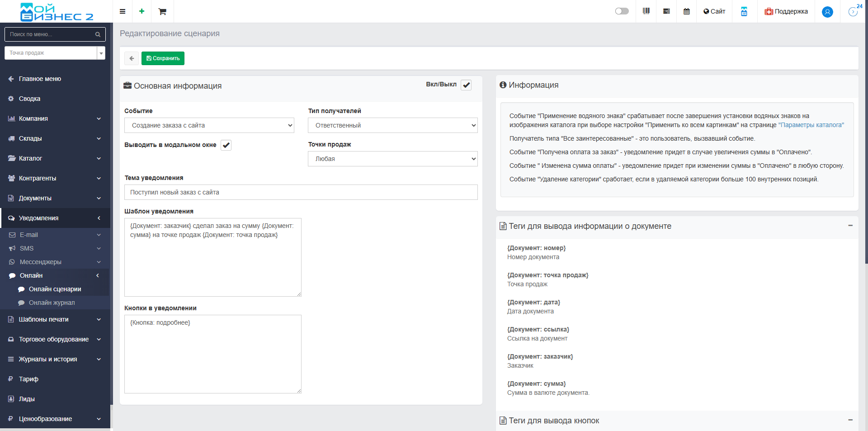Open the Точки продаж dropdown
Screen dimensions: 868x431
point(392,159)
